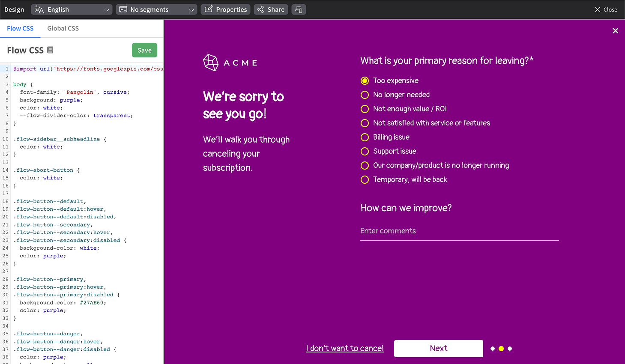Select the "No longer needed" radio option
The width and height of the screenshot is (625, 364).
(365, 95)
